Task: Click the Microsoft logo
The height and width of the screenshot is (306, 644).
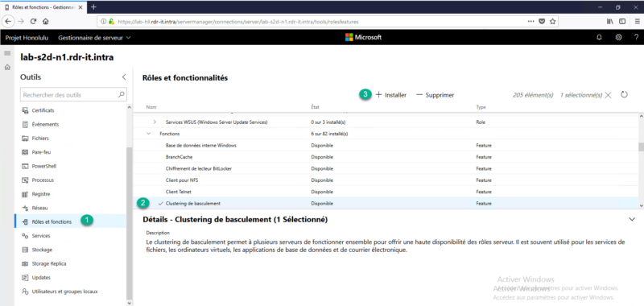Action: 363,37
